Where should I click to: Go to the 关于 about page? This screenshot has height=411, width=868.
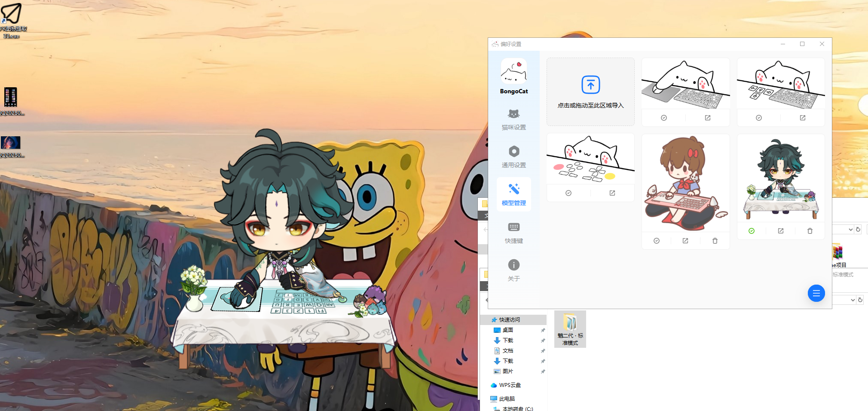[513, 270]
